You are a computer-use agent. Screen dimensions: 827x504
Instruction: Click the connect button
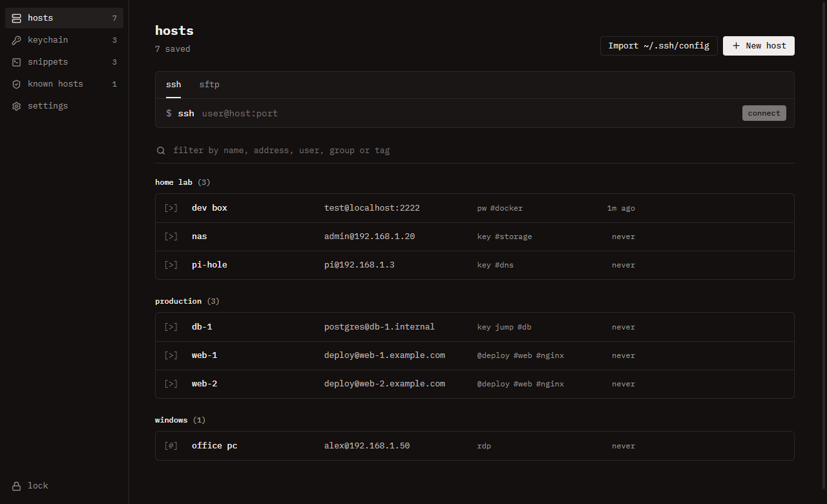764,113
